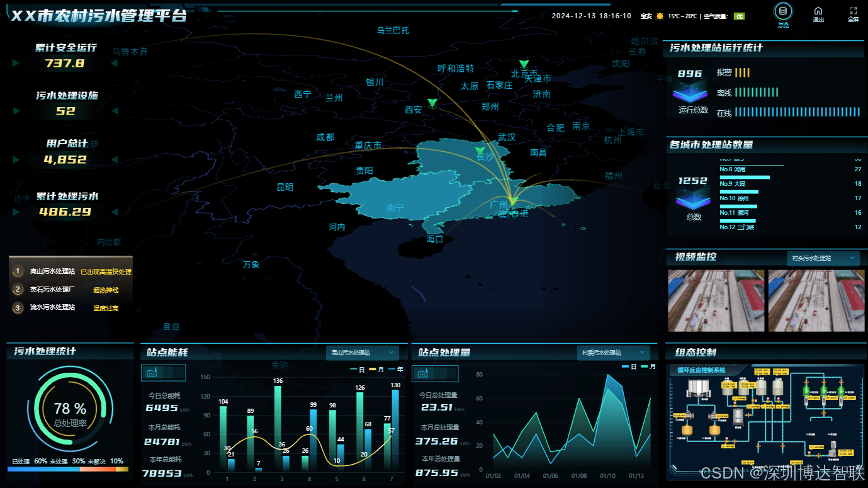Click left arrow beside 累计安全运行
The image size is (868, 488).
click(16, 64)
